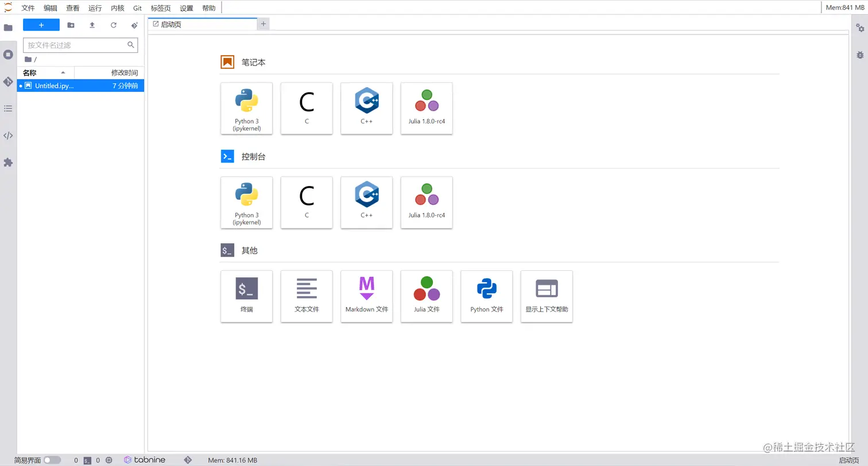The height and width of the screenshot is (466, 868).
Task: Click the upload files icon
Action: [x=92, y=25]
